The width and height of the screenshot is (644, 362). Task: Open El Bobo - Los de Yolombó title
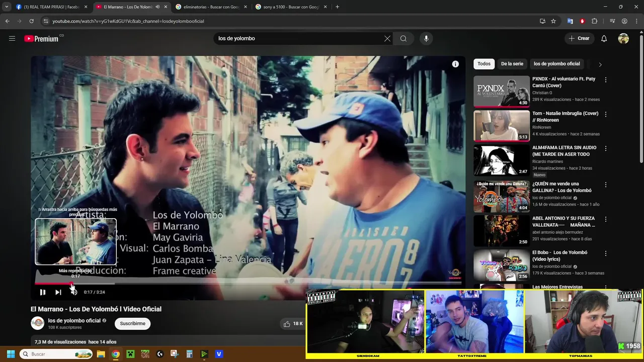click(560, 256)
